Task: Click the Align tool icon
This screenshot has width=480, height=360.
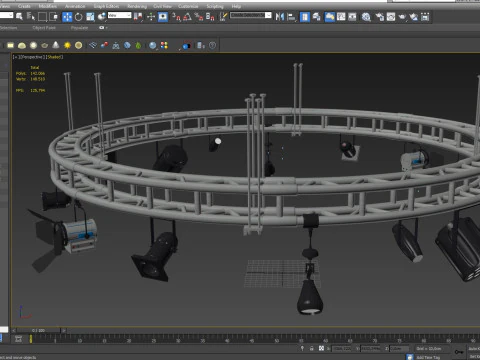Action: point(291,17)
